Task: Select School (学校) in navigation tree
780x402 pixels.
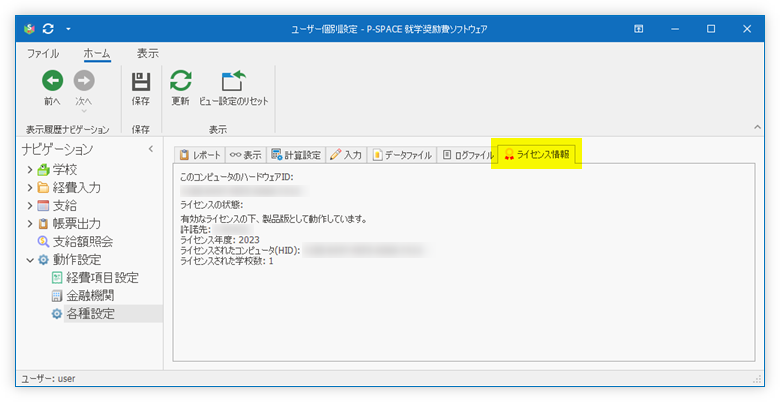Action: coord(65,170)
